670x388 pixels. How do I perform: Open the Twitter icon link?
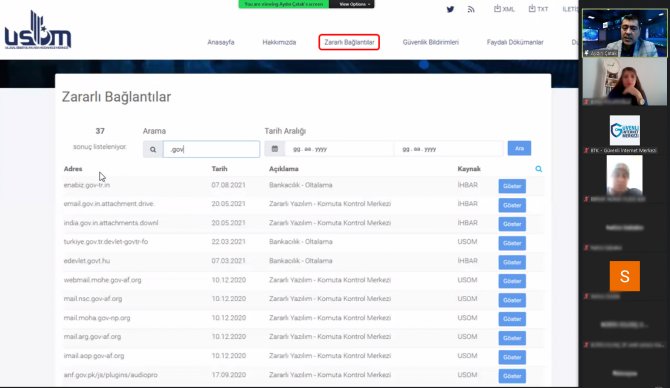point(450,9)
